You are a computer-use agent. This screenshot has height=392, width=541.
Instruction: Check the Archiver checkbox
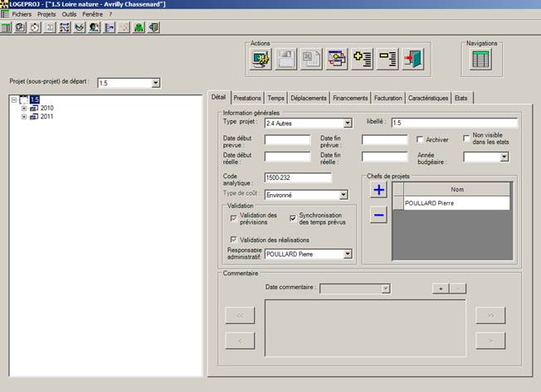[420, 139]
